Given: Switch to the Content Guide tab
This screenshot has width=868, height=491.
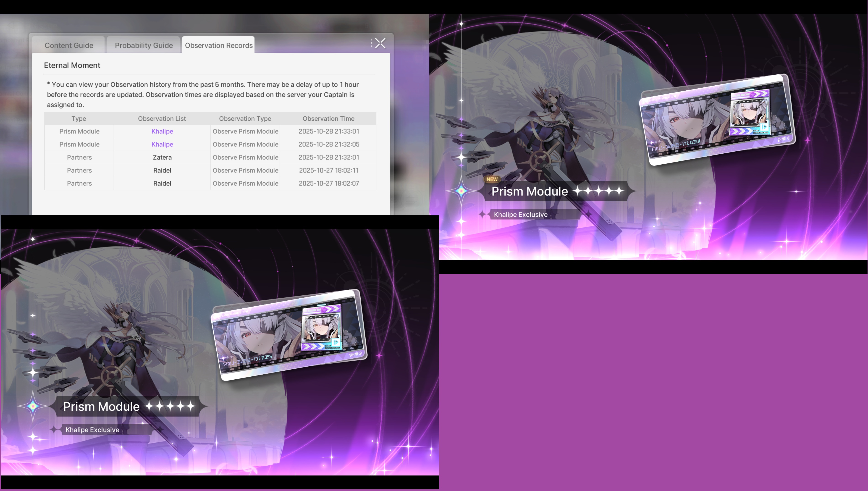Looking at the screenshot, I should point(69,45).
